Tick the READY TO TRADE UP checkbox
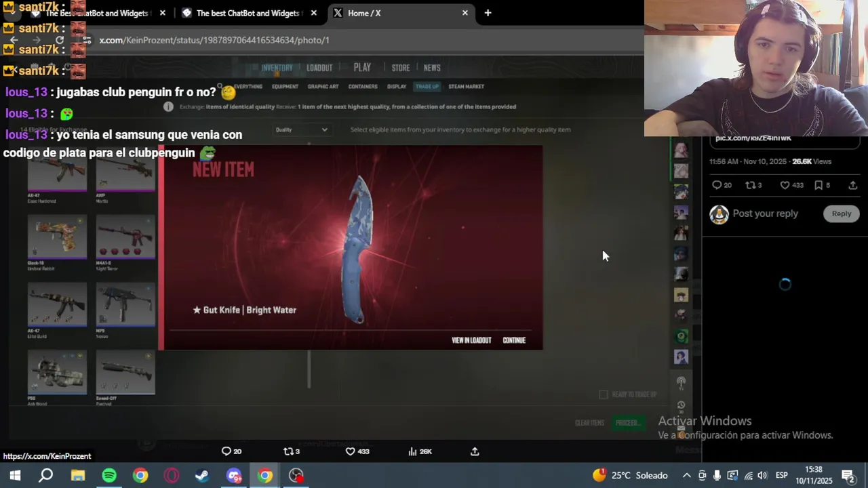The width and height of the screenshot is (868, 488). (x=604, y=394)
